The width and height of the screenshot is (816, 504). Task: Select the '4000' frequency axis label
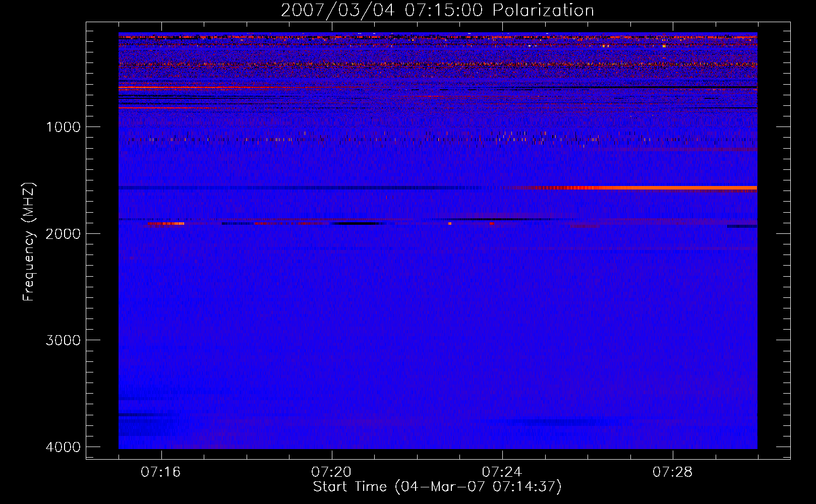(x=63, y=447)
